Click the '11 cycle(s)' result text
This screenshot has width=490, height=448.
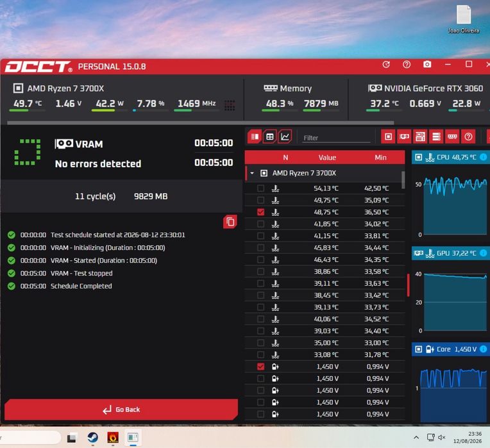96,196
